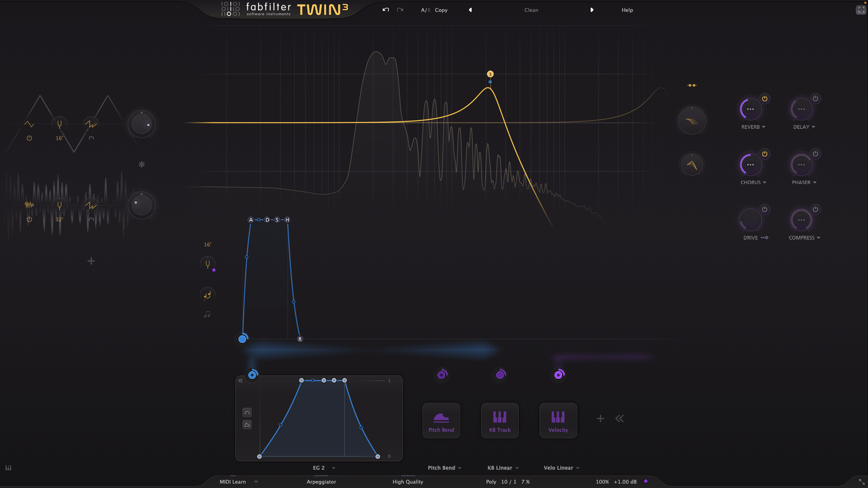This screenshot has width=868, height=488.
Task: Click the Velocity modulation source tile
Action: pos(558,421)
